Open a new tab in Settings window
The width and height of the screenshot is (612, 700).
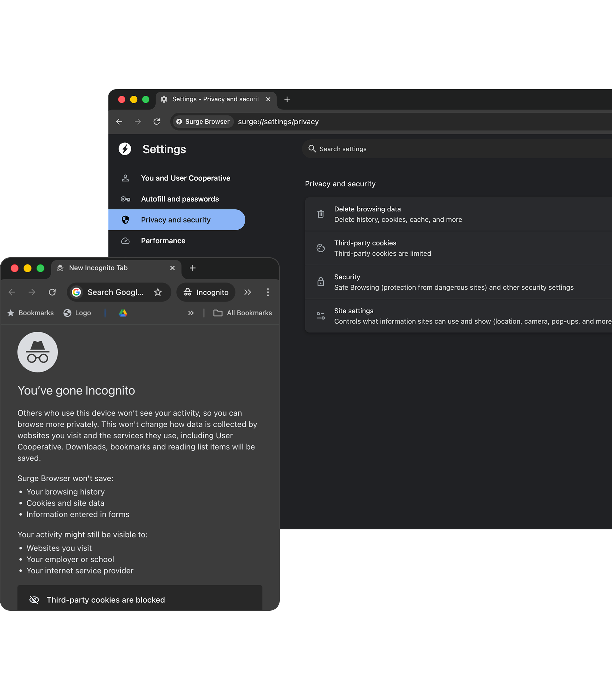[287, 99]
